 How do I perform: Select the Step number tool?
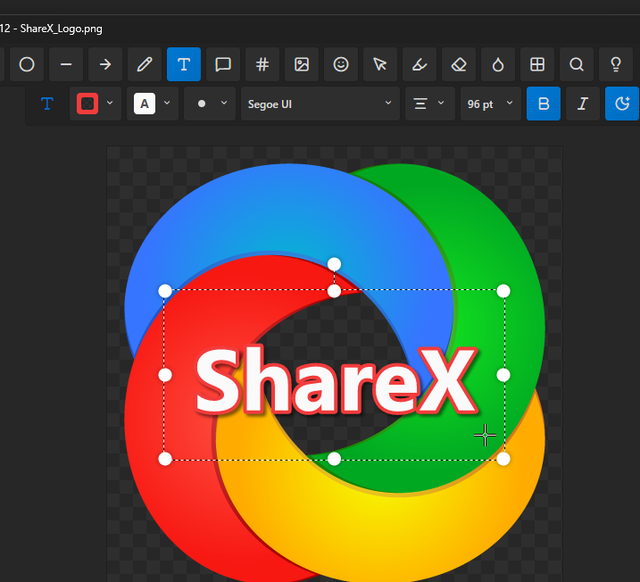point(262,64)
